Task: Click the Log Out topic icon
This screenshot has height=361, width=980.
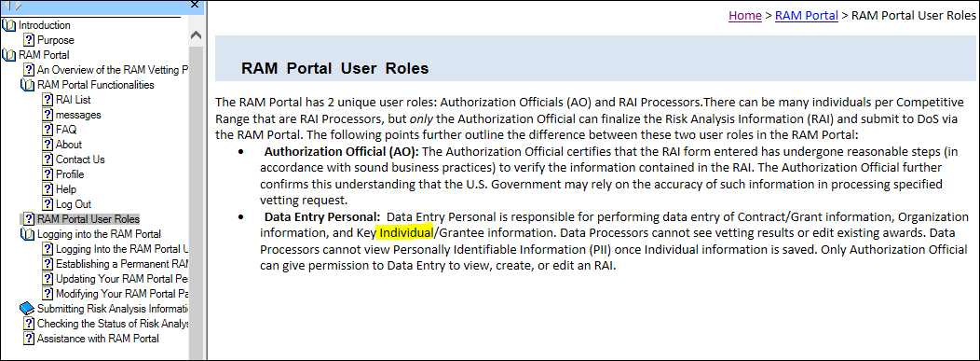Action: (48, 204)
